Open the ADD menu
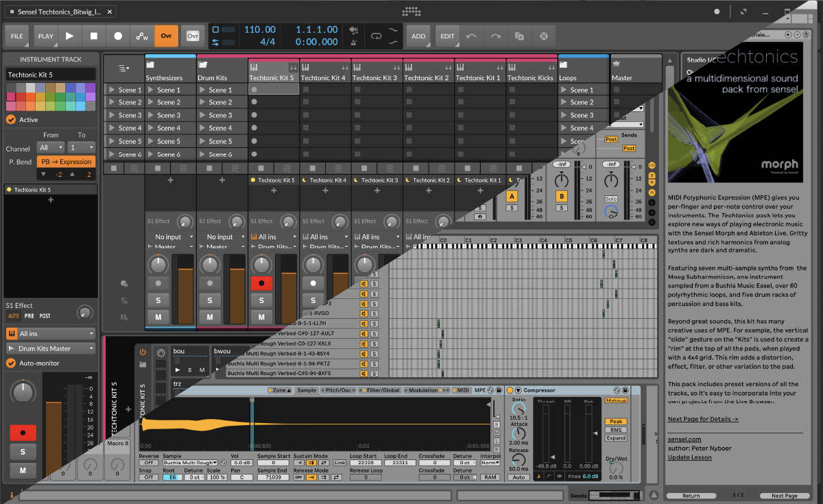Image resolution: width=823 pixels, height=504 pixels. (x=418, y=36)
